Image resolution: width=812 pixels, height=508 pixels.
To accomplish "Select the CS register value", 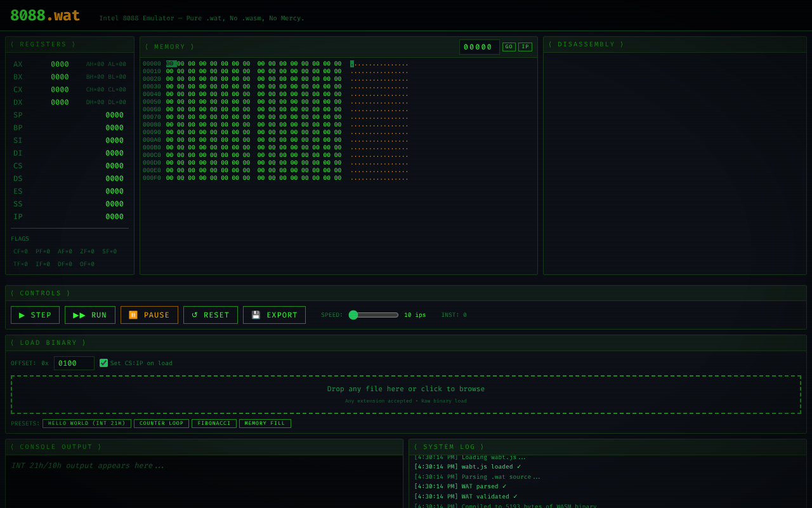I will point(115,166).
